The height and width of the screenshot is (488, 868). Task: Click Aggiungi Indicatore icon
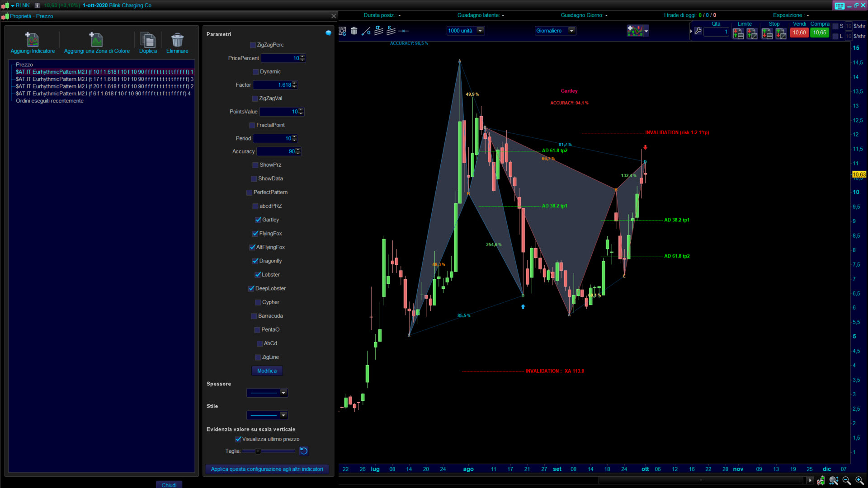point(32,40)
